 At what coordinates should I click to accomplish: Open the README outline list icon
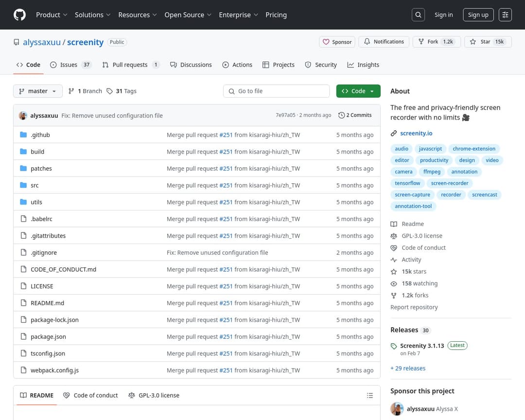369,396
